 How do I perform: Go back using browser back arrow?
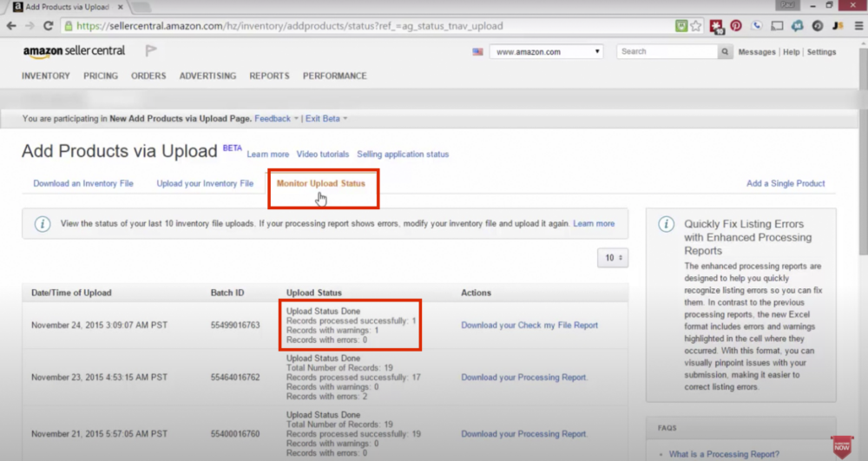[11, 26]
